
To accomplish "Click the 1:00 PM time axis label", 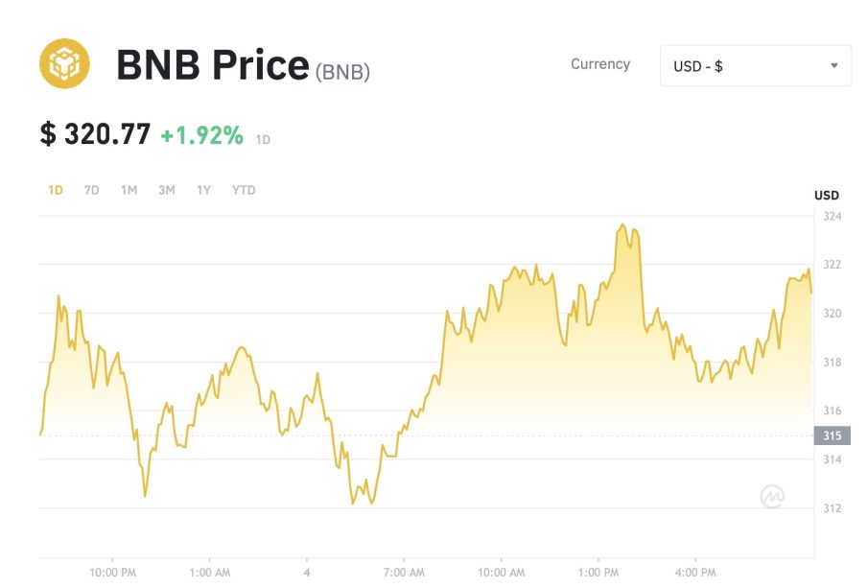I will coord(598,573).
